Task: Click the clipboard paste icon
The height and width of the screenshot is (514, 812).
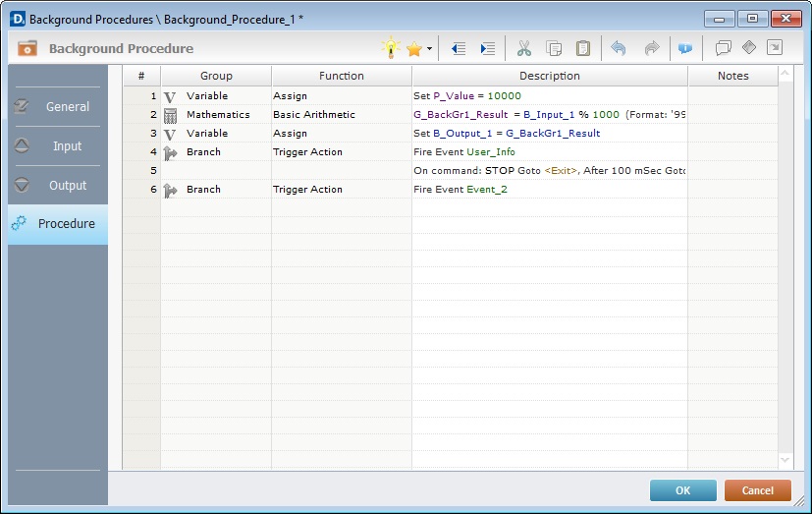Action: [583, 48]
